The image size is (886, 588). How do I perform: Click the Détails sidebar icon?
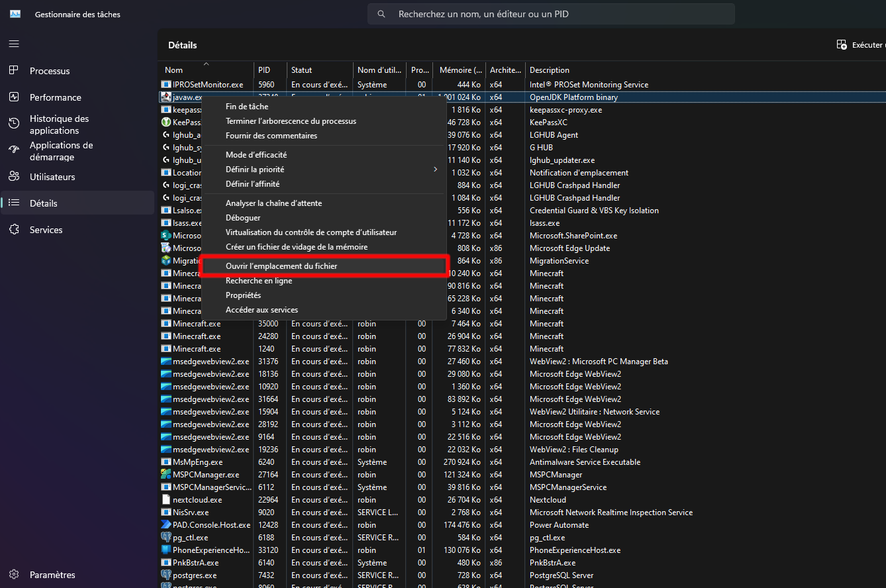14,203
